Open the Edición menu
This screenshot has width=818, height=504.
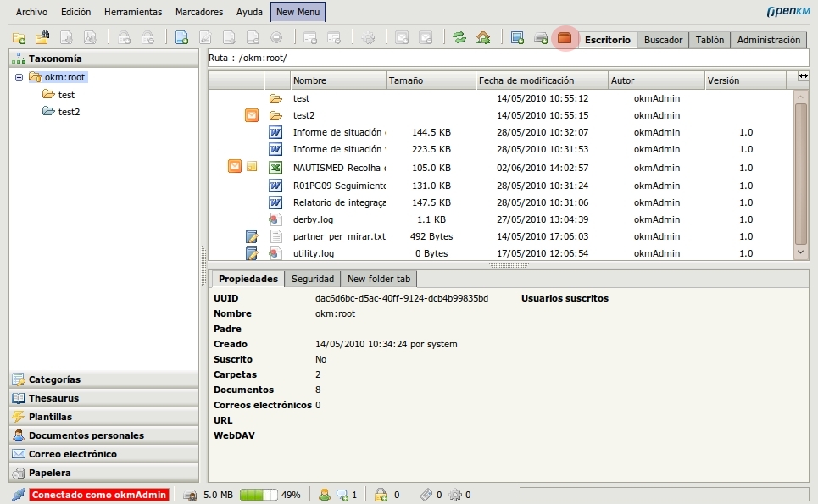75,12
